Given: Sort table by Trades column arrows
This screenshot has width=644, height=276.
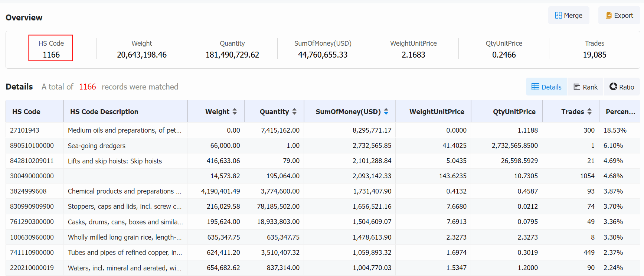Looking at the screenshot, I should [589, 111].
